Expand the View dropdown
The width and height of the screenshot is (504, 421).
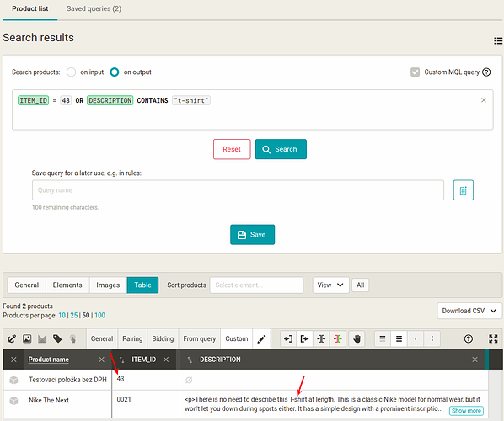(330, 285)
